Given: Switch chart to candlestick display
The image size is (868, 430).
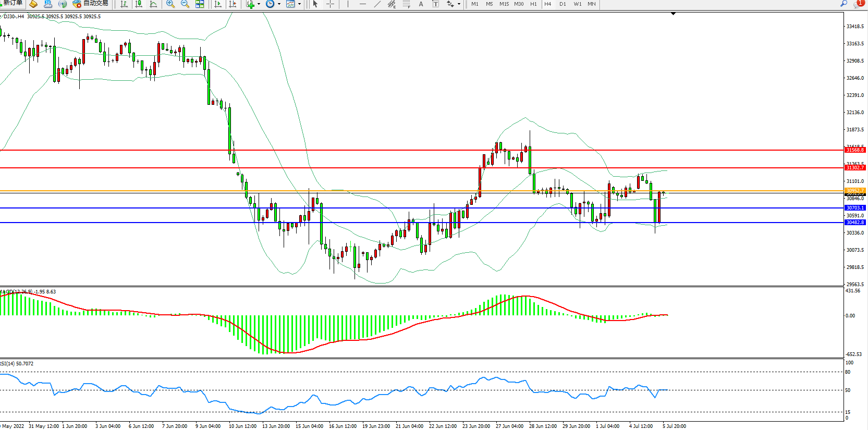Looking at the screenshot, I should tap(139, 4).
